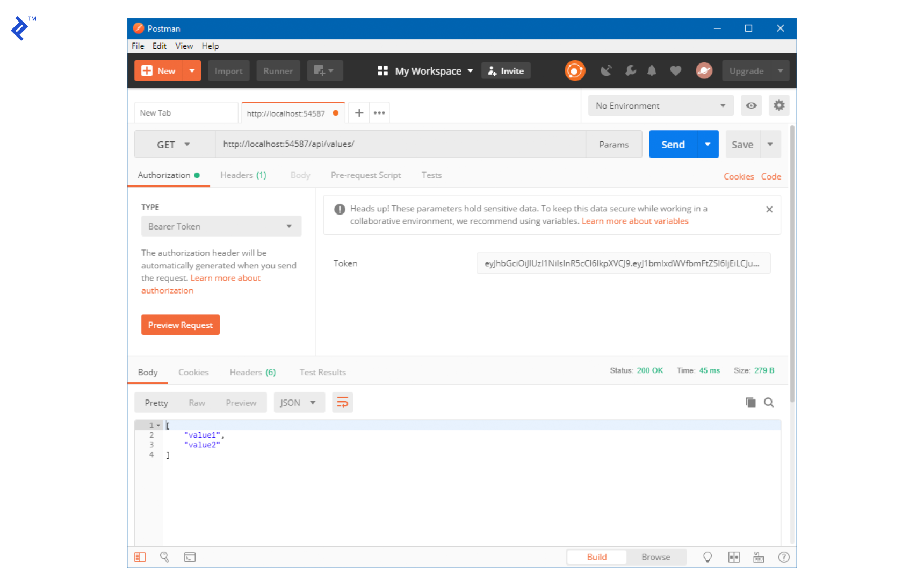Screen dimensions: 924x586
Task: Open the GET method dropdown
Action: 174,144
